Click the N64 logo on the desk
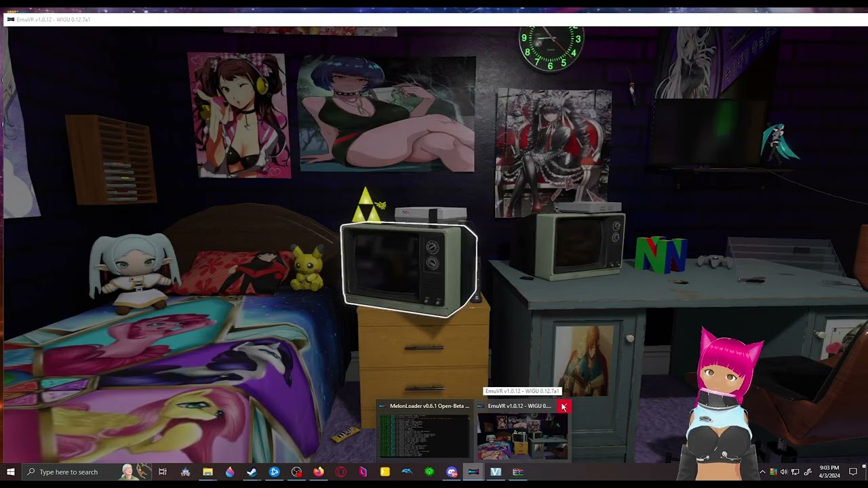Image resolution: width=868 pixels, height=488 pixels. [x=660, y=253]
